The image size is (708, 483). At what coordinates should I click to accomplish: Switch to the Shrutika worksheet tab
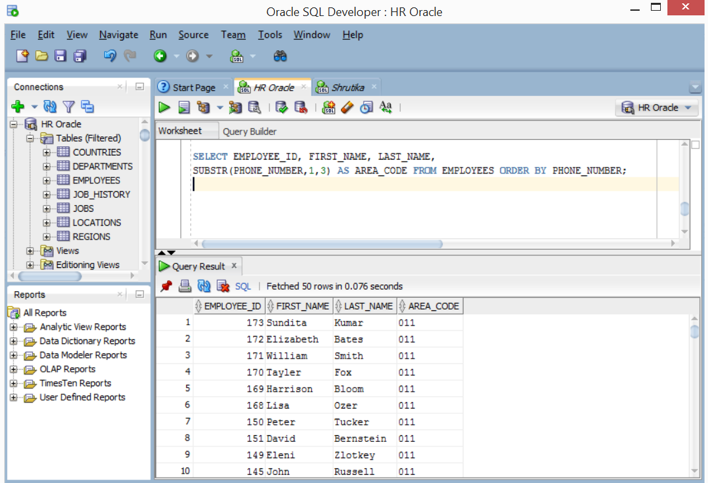pyautogui.click(x=348, y=88)
